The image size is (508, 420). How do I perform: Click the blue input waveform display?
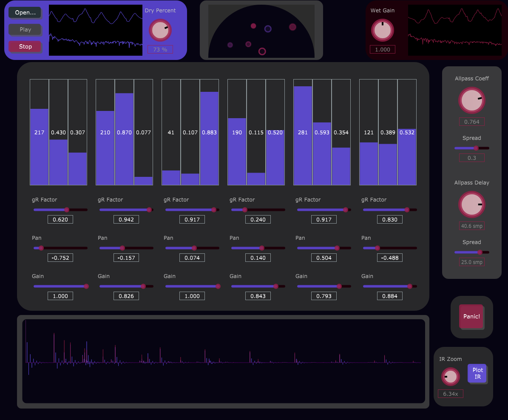(x=96, y=30)
